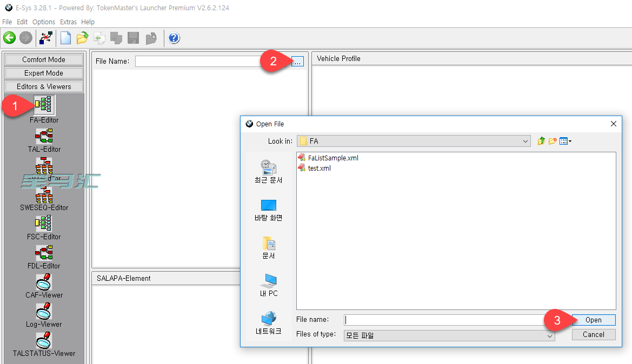This screenshot has width=632, height=364.
Task: Open the view mode dropdown in dialog
Action: 566,141
